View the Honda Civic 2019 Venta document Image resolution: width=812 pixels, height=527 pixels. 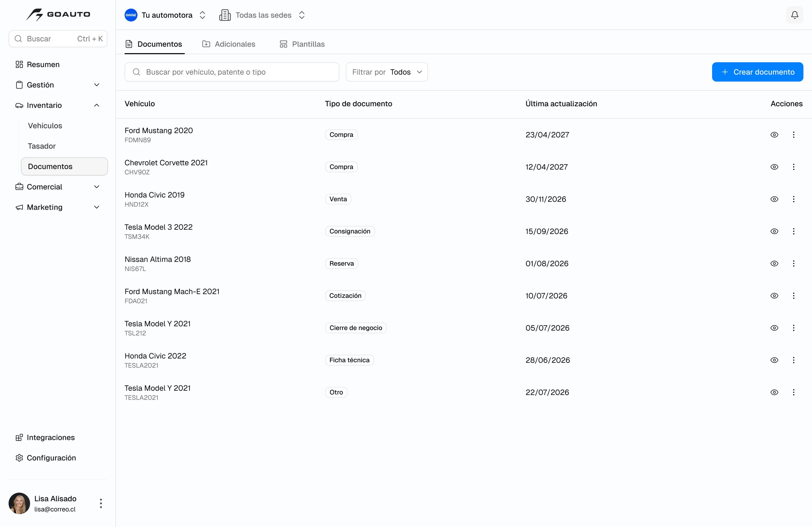(774, 199)
